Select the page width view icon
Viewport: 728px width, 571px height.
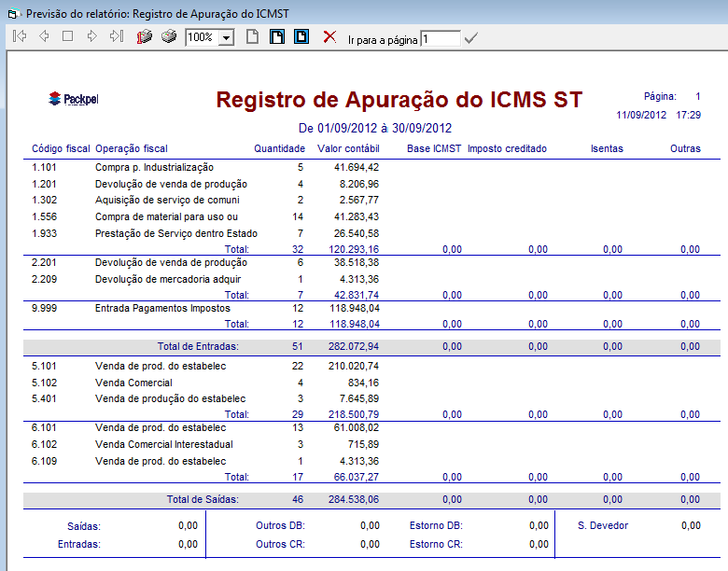click(277, 36)
